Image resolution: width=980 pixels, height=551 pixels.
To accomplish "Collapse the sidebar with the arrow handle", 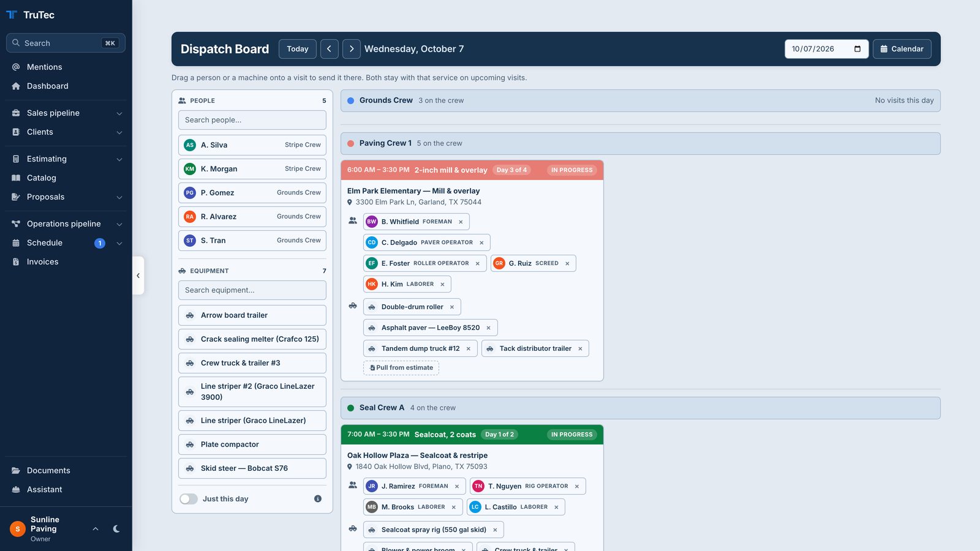I will 138,275.
